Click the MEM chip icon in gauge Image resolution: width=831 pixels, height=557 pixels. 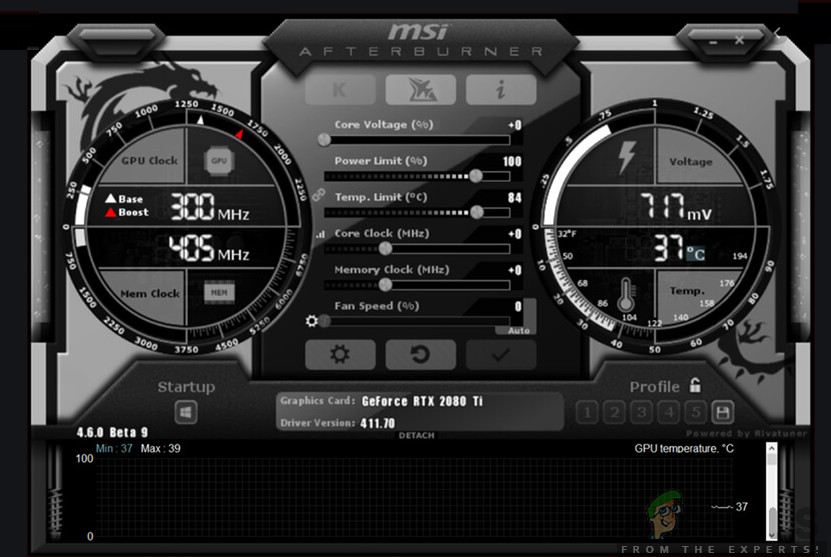click(x=219, y=292)
